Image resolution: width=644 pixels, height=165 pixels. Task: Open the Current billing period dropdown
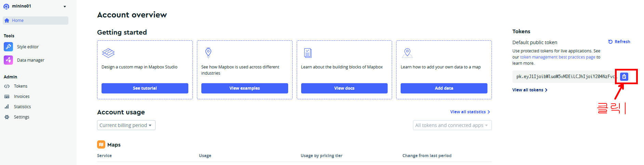point(126,125)
